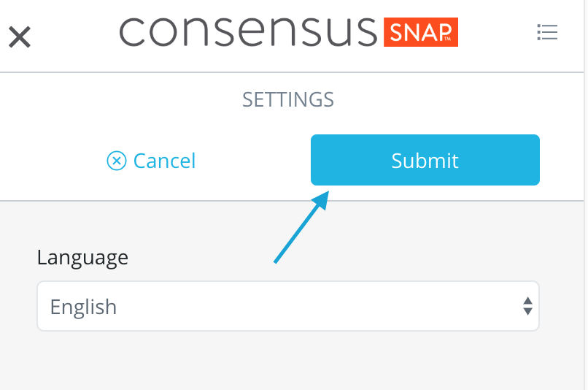This screenshot has height=390, width=588.
Task: Click the Language field label
Action: pos(82,257)
